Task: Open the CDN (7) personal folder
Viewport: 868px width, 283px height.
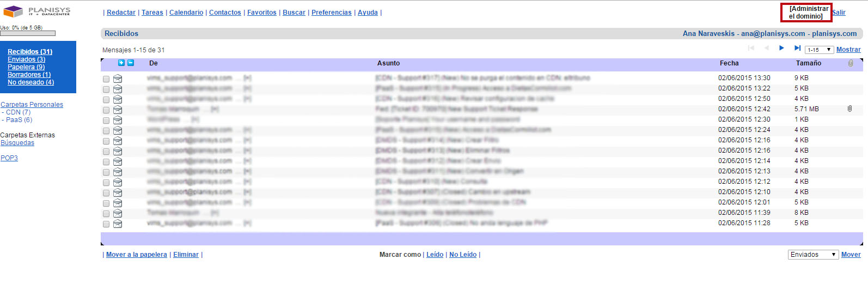Action: 18,112
